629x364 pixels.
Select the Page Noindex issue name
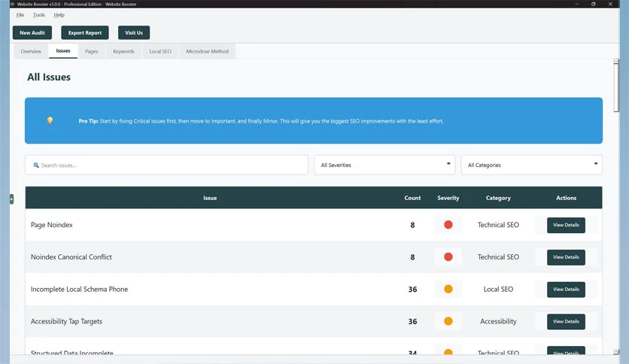click(52, 225)
